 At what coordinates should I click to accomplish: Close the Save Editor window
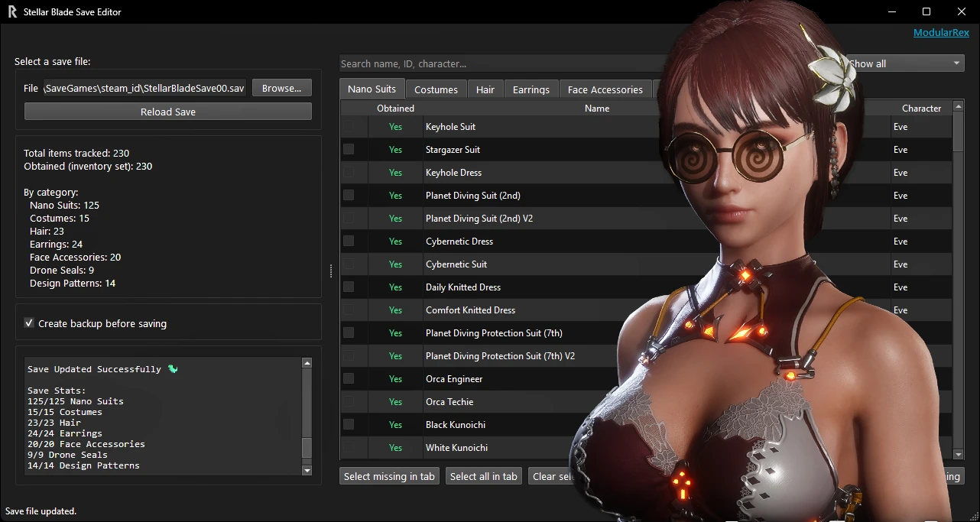tap(962, 11)
